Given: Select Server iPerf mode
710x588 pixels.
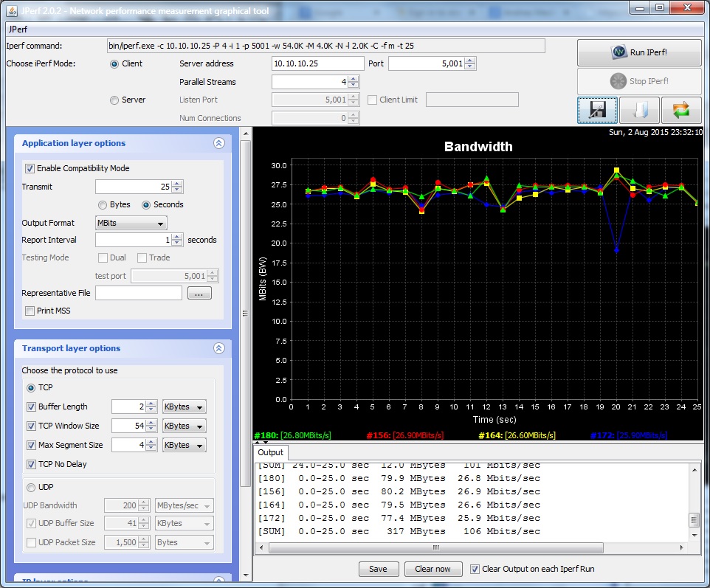Looking at the screenshot, I should 114,100.
